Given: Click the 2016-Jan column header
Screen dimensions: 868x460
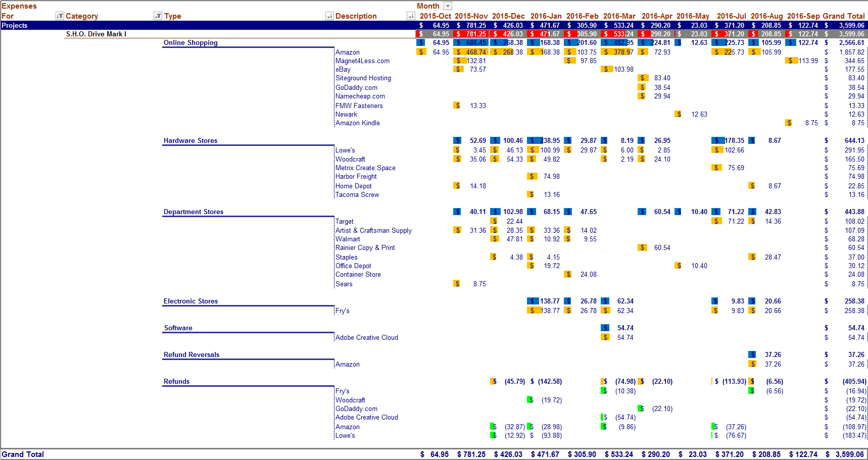Looking at the screenshot, I should [546, 16].
